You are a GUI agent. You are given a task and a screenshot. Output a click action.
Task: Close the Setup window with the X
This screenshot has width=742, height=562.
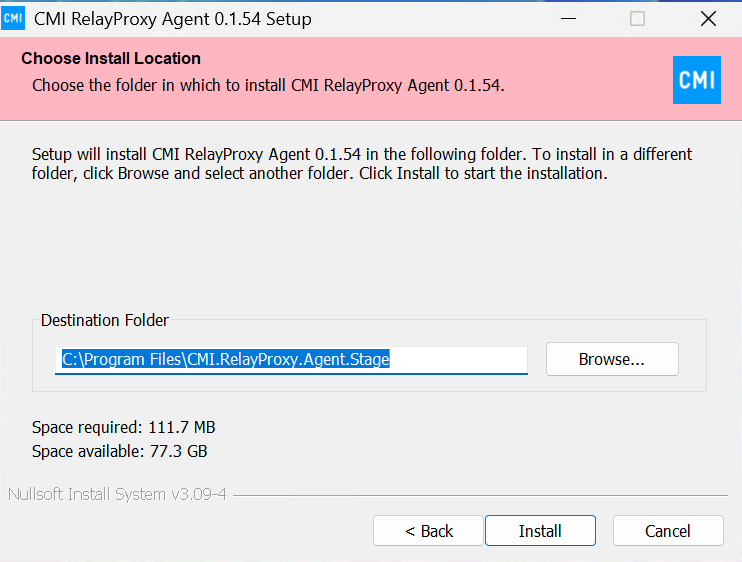click(x=708, y=19)
